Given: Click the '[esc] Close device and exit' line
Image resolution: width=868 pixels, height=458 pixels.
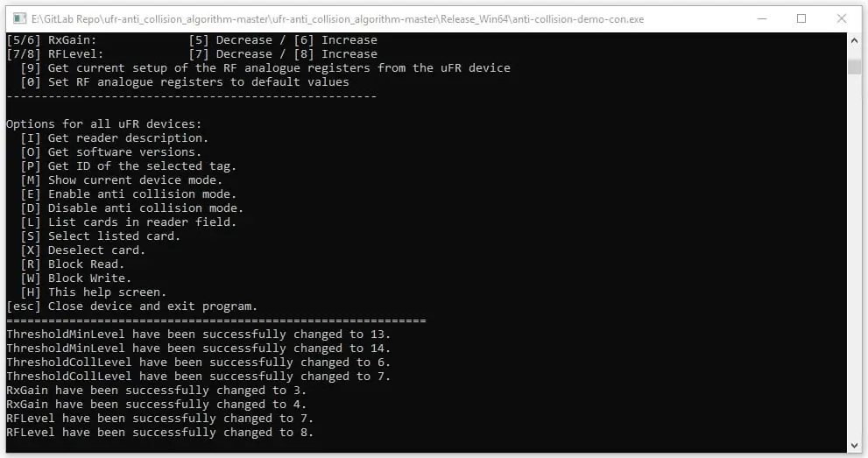Looking at the screenshot, I should [131, 306].
